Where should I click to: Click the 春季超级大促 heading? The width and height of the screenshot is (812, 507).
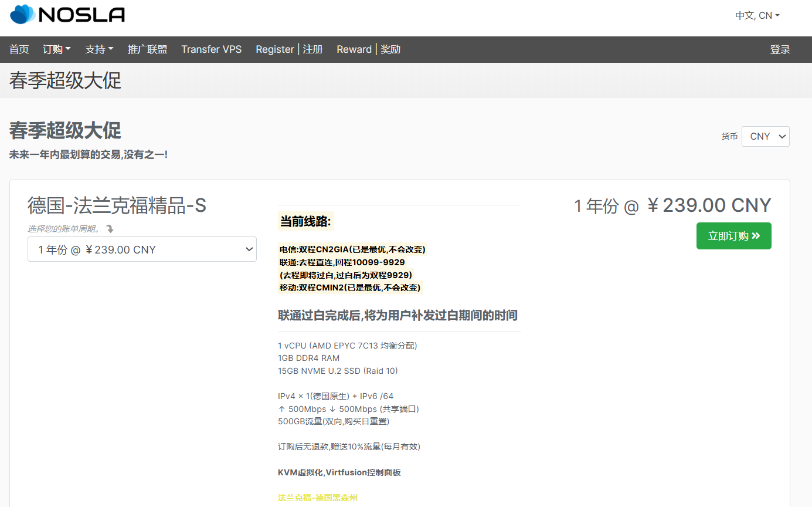pyautogui.click(x=64, y=130)
